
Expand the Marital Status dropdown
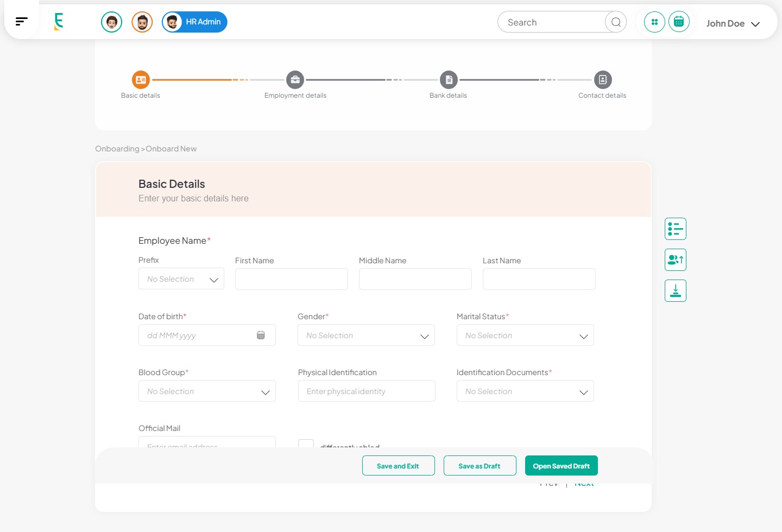point(525,335)
